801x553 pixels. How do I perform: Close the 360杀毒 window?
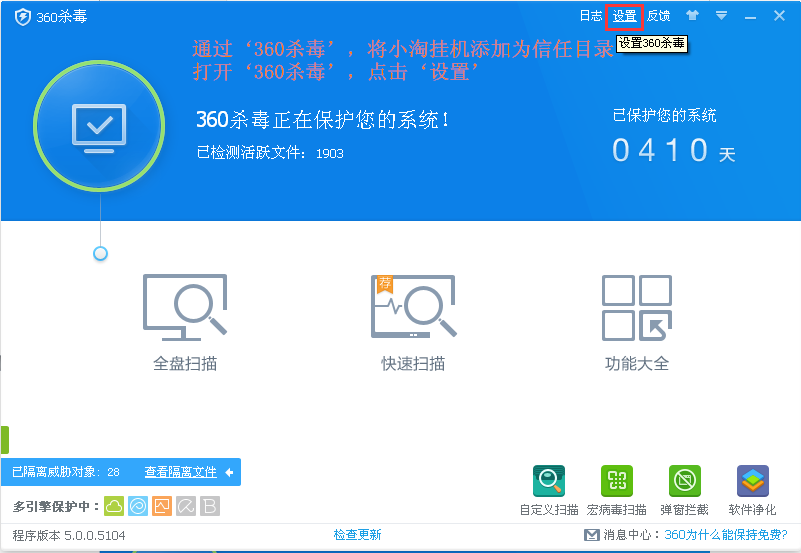tap(779, 16)
